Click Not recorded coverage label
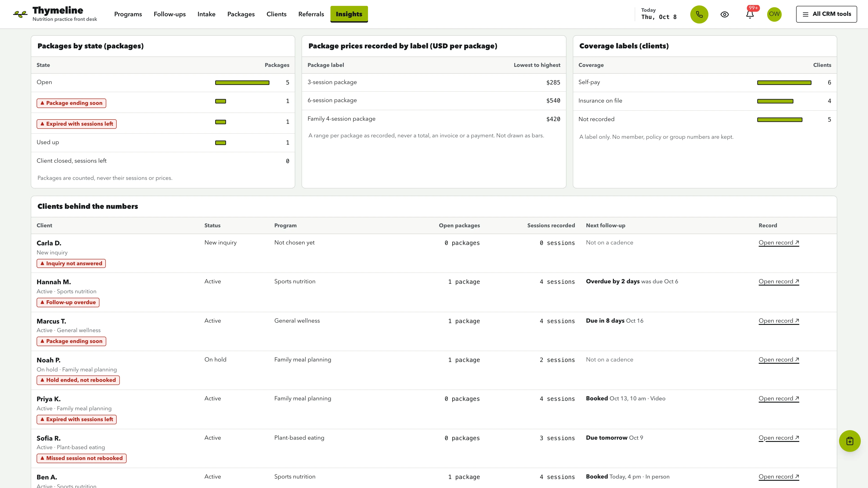The width and height of the screenshot is (868, 488). [x=597, y=119]
